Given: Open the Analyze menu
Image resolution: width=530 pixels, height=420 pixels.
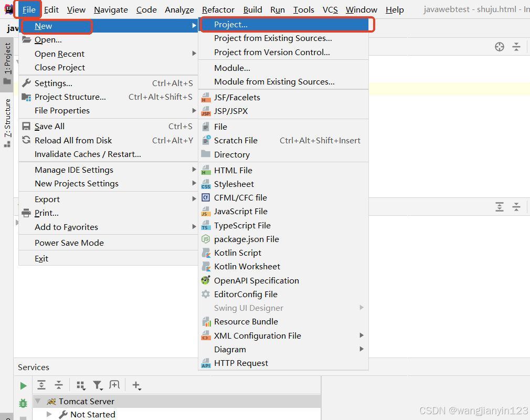Looking at the screenshot, I should point(179,10).
